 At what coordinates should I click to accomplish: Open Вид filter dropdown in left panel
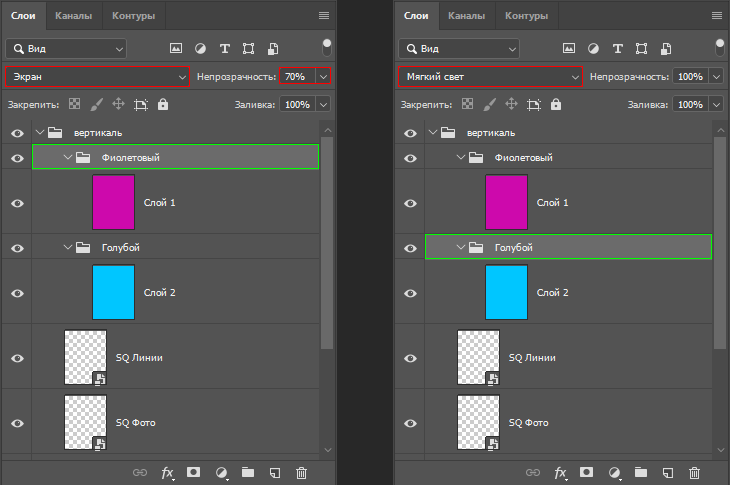(66, 49)
